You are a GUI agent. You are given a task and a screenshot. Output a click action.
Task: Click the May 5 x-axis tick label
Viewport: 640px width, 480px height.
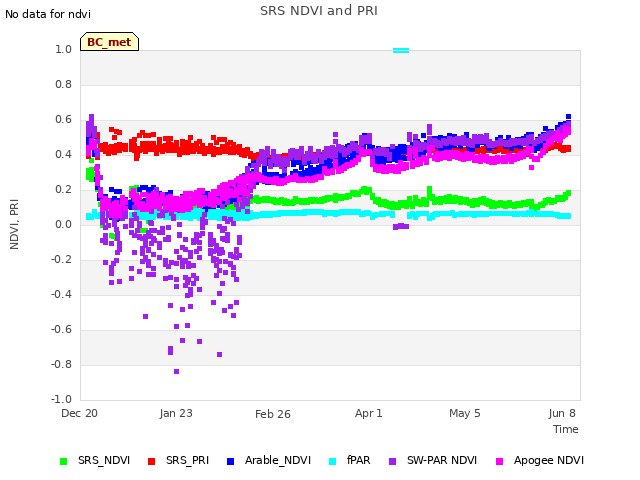click(465, 413)
